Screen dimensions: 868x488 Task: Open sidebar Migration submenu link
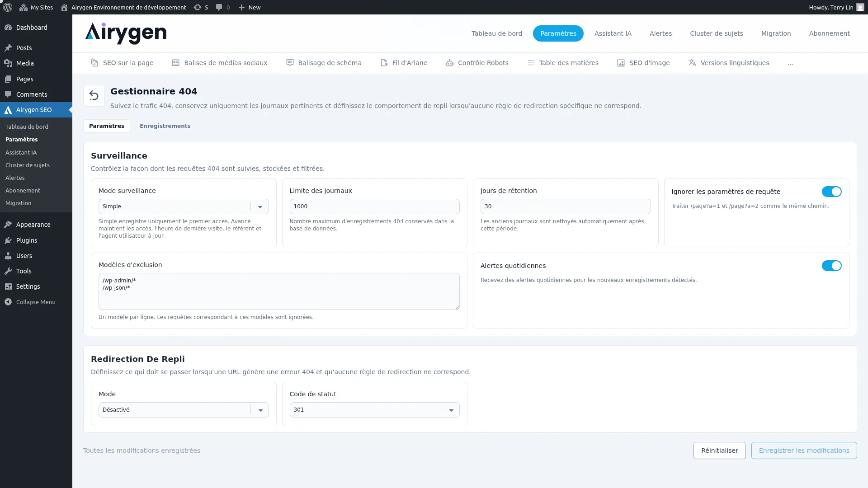click(18, 203)
